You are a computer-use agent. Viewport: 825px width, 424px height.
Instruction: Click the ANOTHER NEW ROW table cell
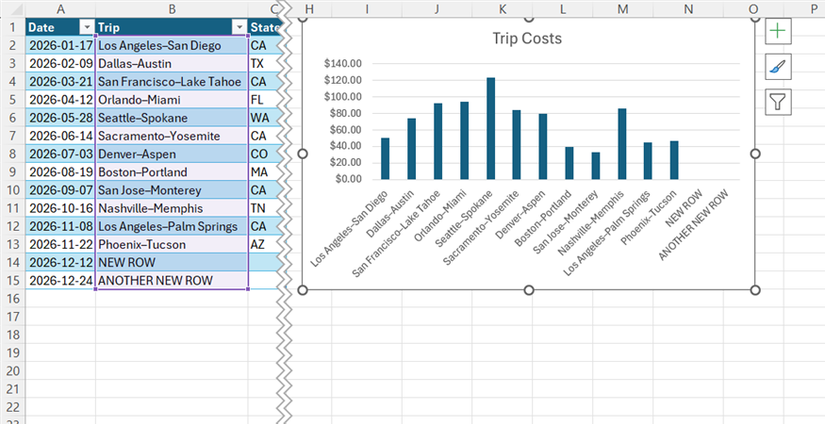[172, 280]
